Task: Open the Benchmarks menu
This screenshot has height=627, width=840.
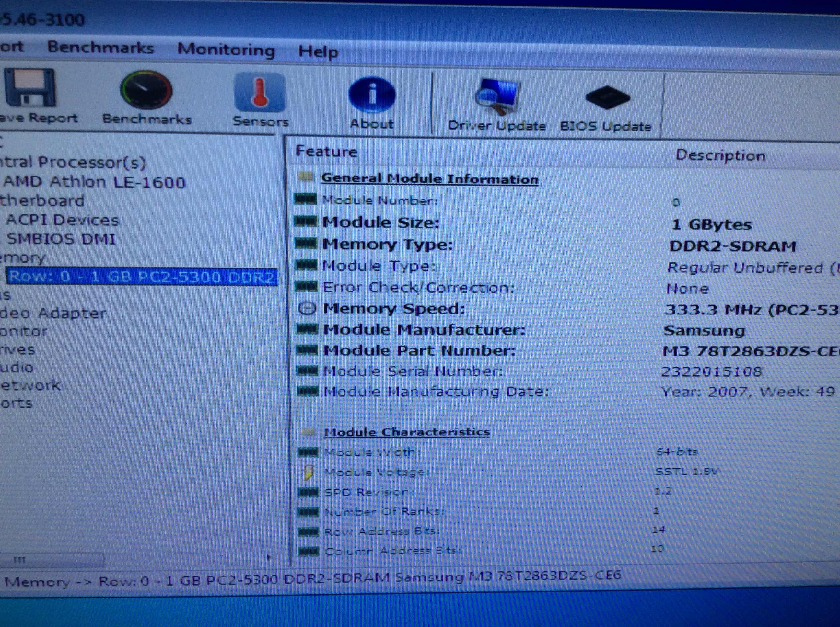Action: click(x=101, y=48)
